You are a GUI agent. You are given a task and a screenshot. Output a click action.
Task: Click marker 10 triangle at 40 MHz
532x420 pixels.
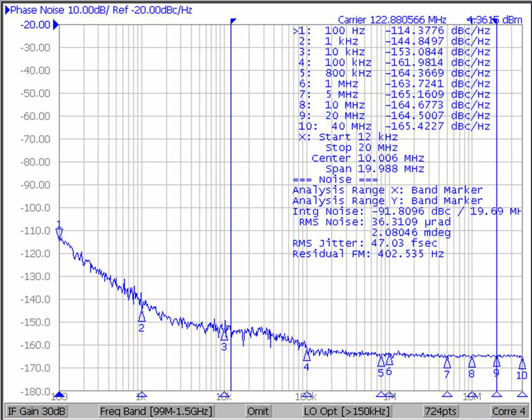(x=522, y=364)
